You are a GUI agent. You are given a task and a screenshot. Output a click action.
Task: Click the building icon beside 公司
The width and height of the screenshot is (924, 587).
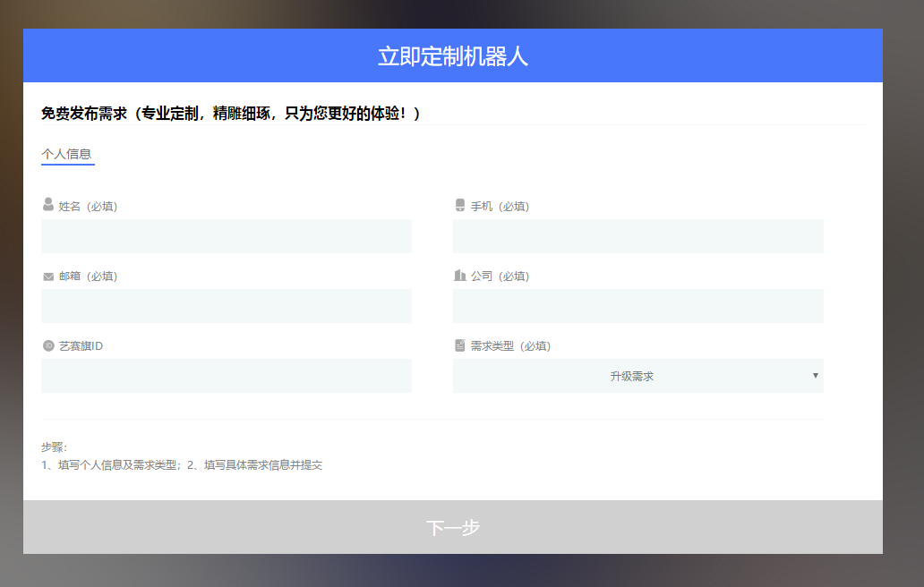(460, 276)
